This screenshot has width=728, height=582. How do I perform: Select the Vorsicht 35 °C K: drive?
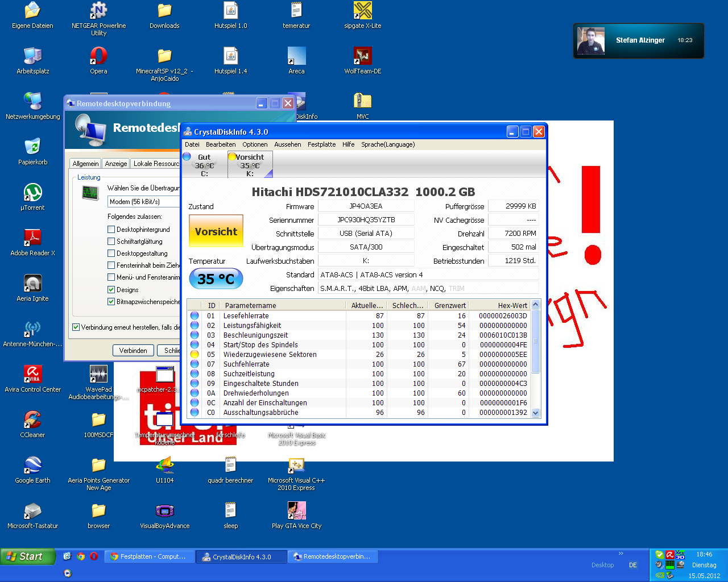(250, 165)
